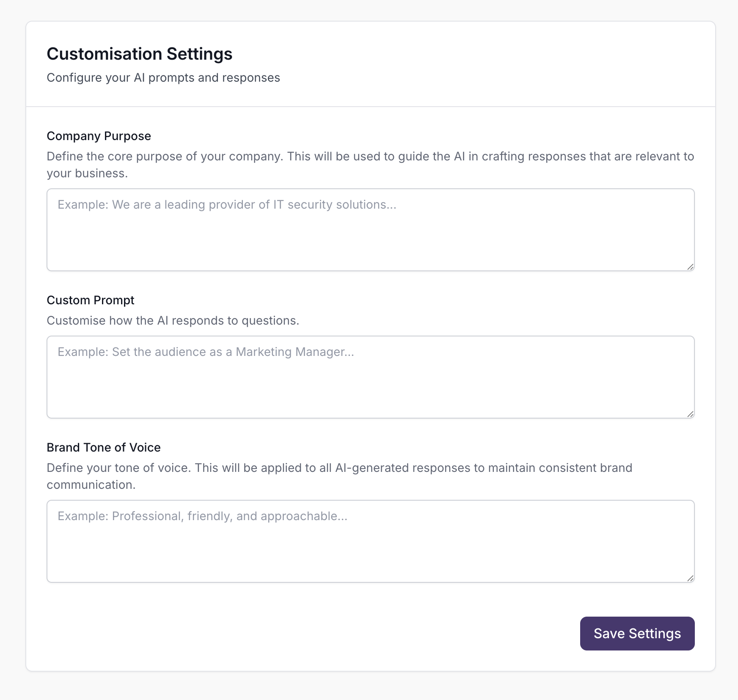Click empty card space left of Save Settings
Image resolution: width=738 pixels, height=700 pixels.
(x=296, y=633)
